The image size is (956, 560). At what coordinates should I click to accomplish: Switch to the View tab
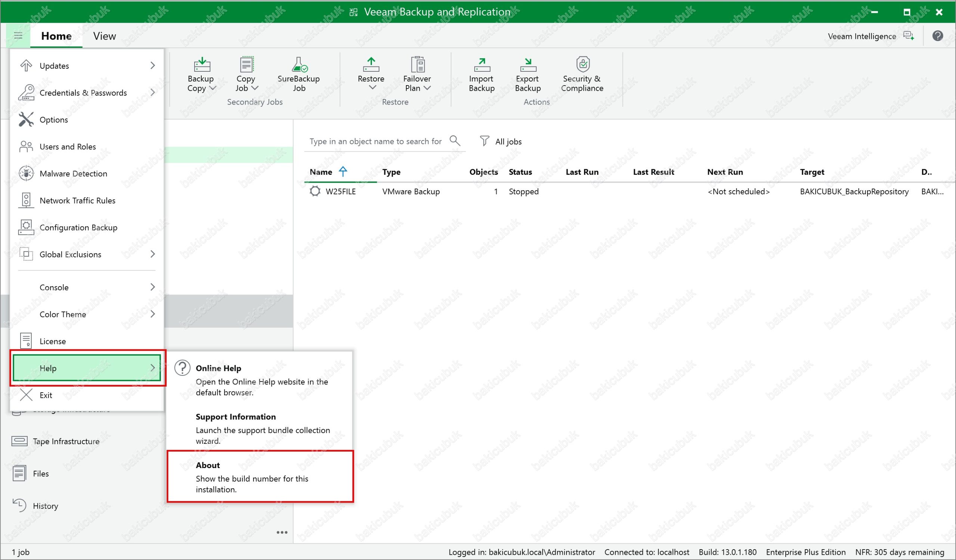point(104,36)
